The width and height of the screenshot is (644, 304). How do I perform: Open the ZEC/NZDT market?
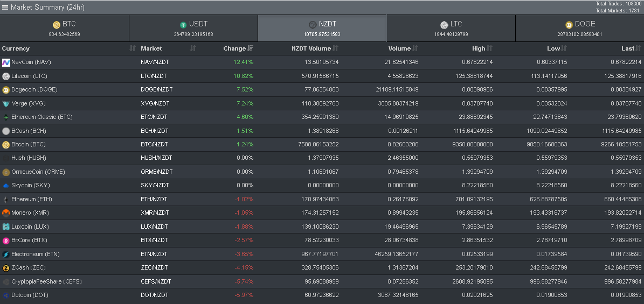154,267
